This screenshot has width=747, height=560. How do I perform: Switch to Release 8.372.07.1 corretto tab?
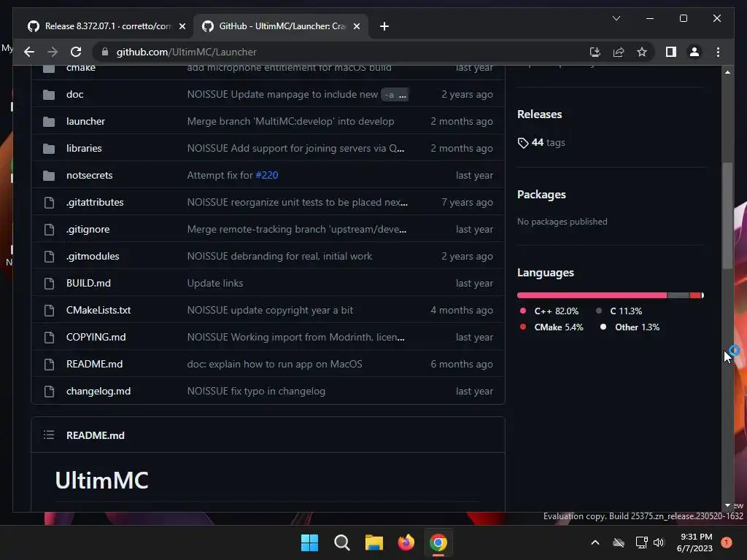click(107, 26)
